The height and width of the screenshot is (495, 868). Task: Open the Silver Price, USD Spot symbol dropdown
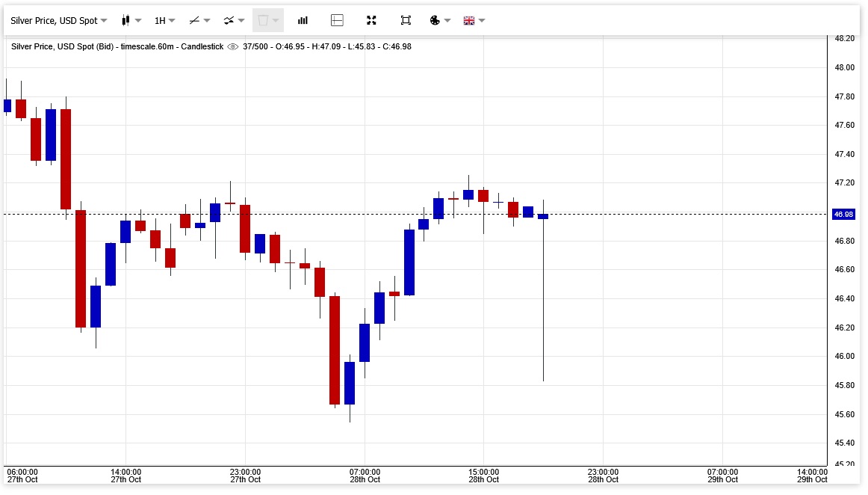coord(59,20)
